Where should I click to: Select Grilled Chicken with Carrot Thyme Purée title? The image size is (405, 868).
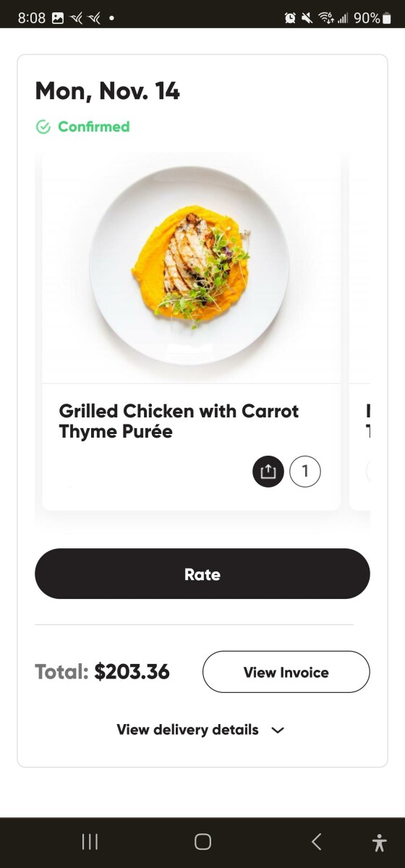(179, 422)
